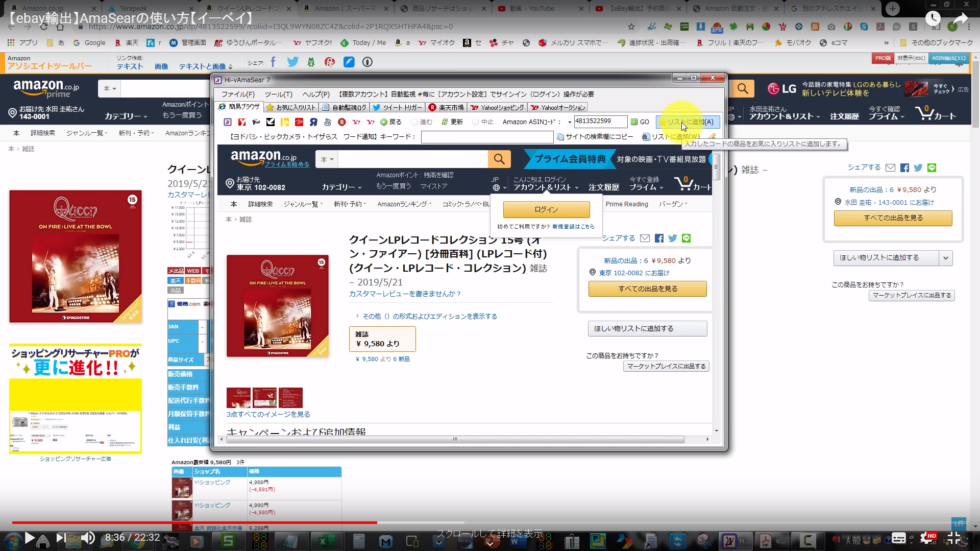This screenshot has width=980, height=551.
Task: Skip to the next YouTube video
Action: 60,538
